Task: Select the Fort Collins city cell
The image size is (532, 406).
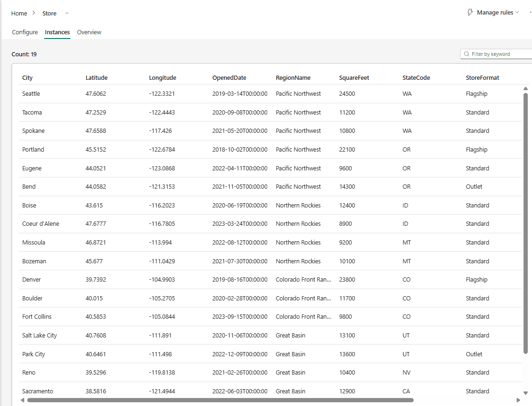Action: [x=37, y=316]
